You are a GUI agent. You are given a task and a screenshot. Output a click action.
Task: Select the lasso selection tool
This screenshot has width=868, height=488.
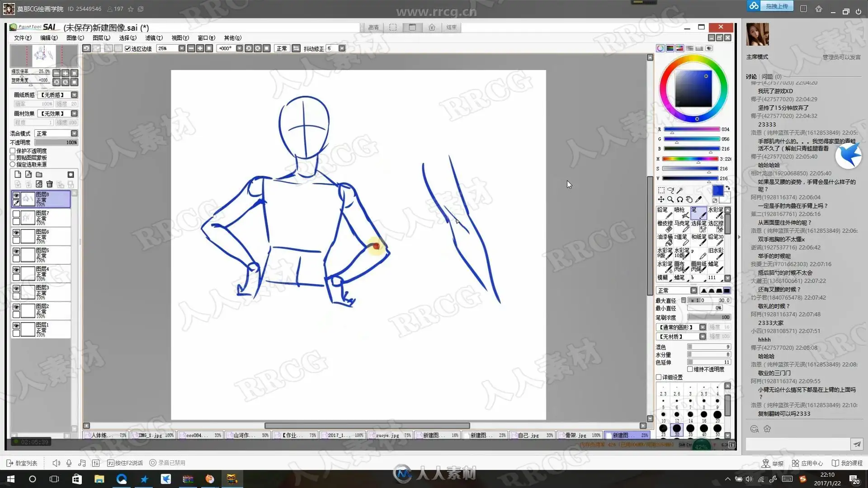point(670,190)
